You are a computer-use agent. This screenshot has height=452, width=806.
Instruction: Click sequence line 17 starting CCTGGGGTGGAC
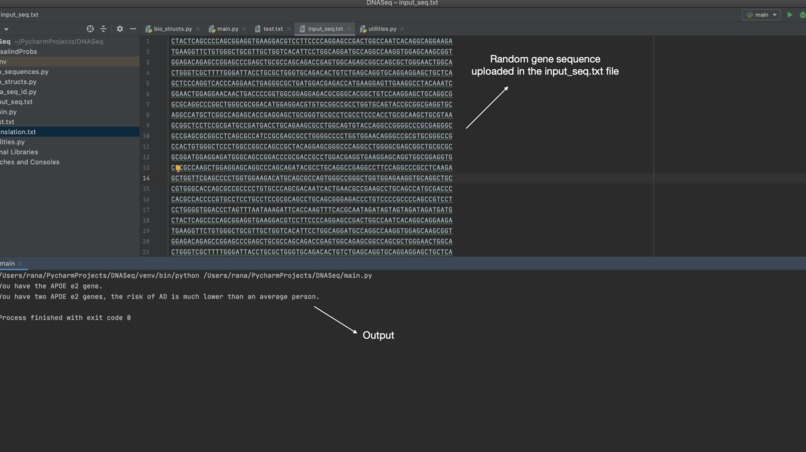(312, 210)
